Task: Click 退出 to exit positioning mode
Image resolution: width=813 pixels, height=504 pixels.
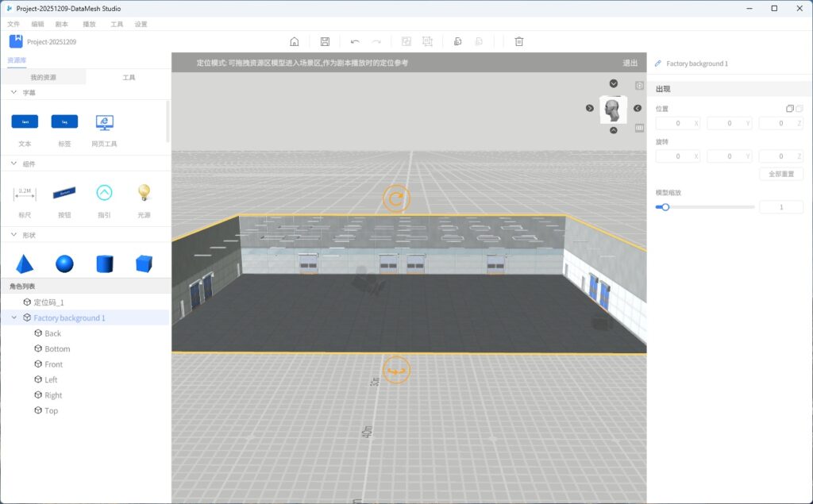Action: pyautogui.click(x=630, y=63)
